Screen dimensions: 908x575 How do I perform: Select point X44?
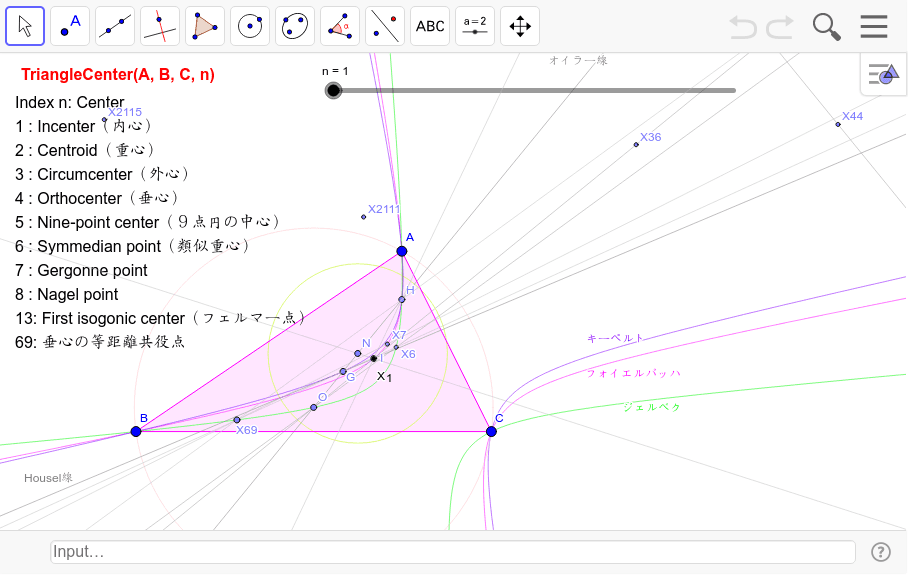(838, 124)
